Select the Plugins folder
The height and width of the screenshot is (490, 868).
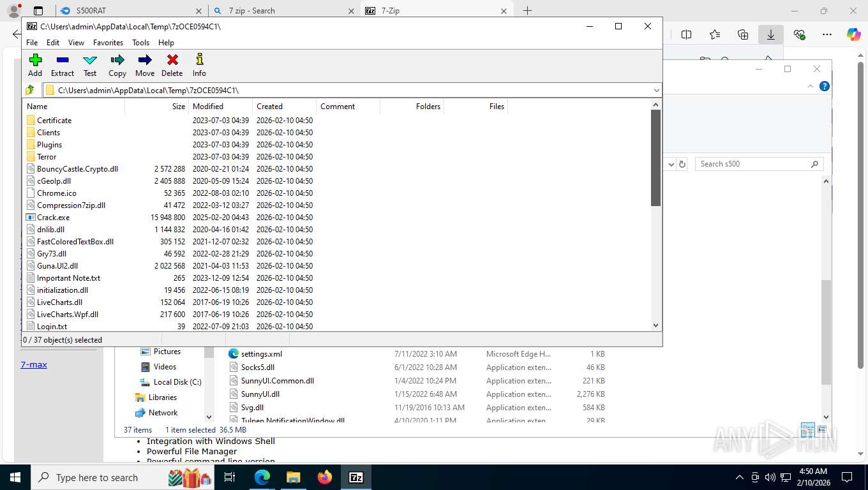coord(49,145)
